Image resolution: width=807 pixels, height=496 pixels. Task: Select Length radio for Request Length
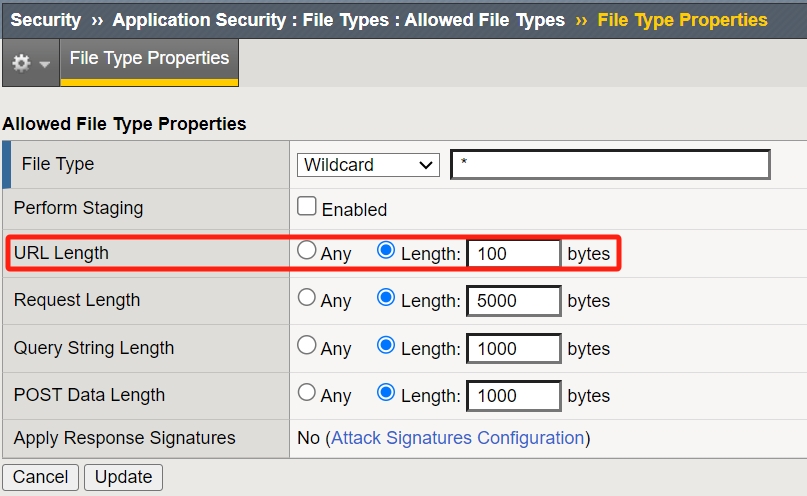tap(386, 298)
